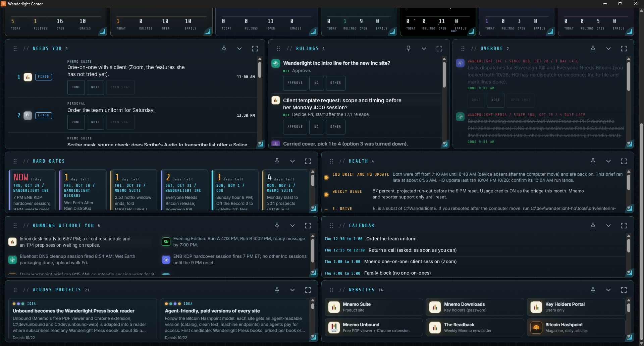Select the Weekly Usage health row
The width and height of the screenshot is (644, 346).
(x=475, y=194)
